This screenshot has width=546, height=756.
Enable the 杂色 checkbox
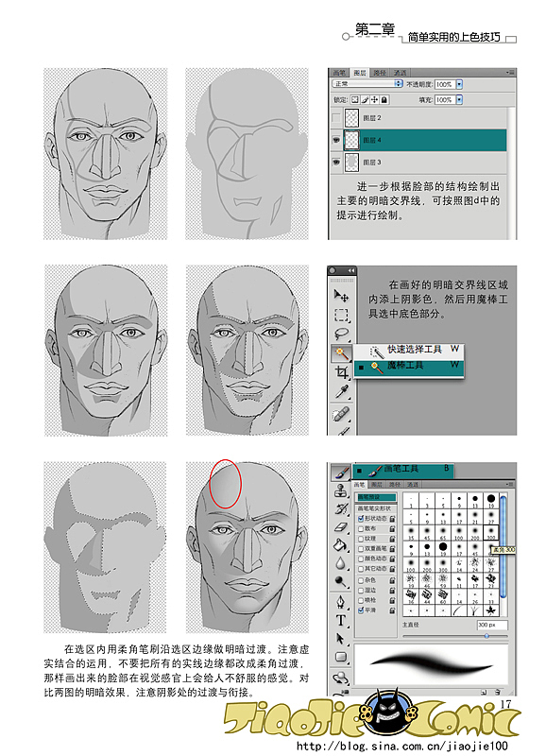(361, 580)
